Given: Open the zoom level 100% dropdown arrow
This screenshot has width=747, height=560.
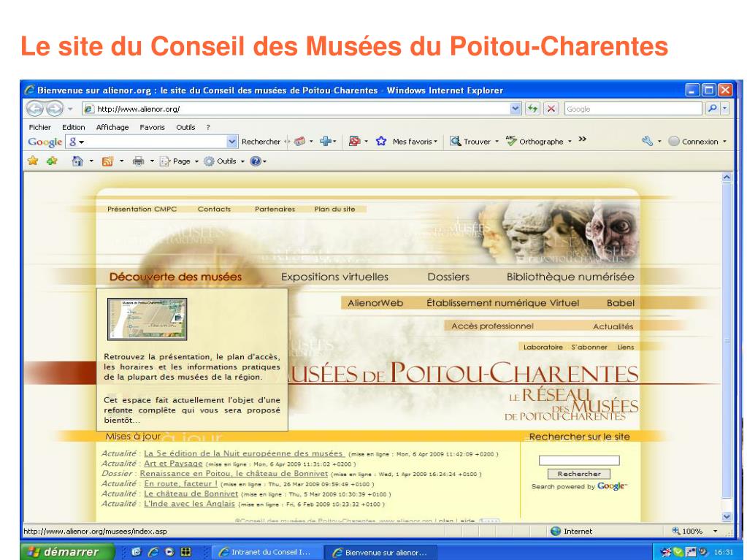Looking at the screenshot, I should (715, 532).
